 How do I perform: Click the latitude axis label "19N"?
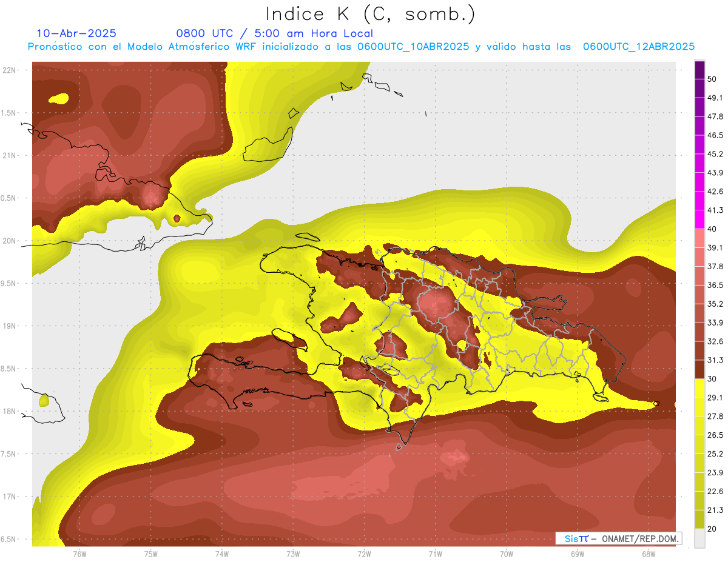(x=9, y=326)
